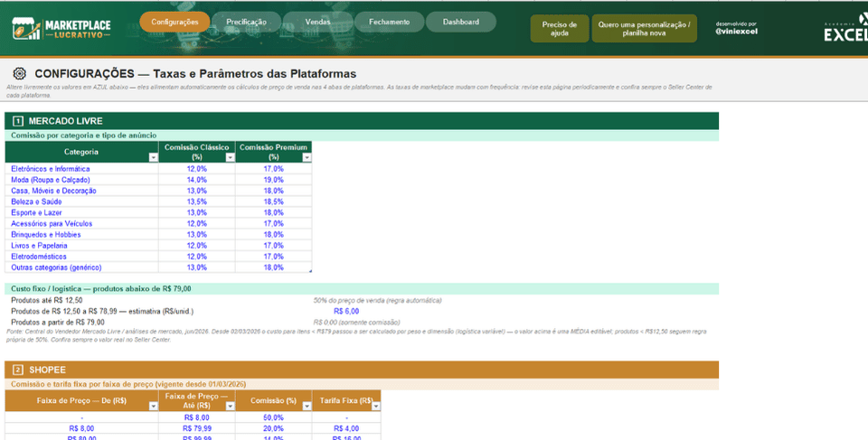This screenshot has width=868, height=440.
Task: Click the 50% do preço de venda note
Action: coord(378,301)
